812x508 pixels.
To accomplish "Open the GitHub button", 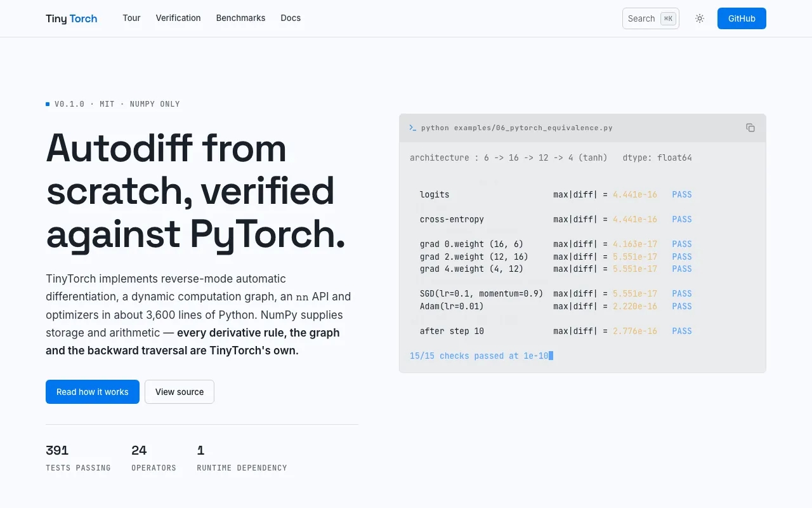I will pyautogui.click(x=742, y=18).
